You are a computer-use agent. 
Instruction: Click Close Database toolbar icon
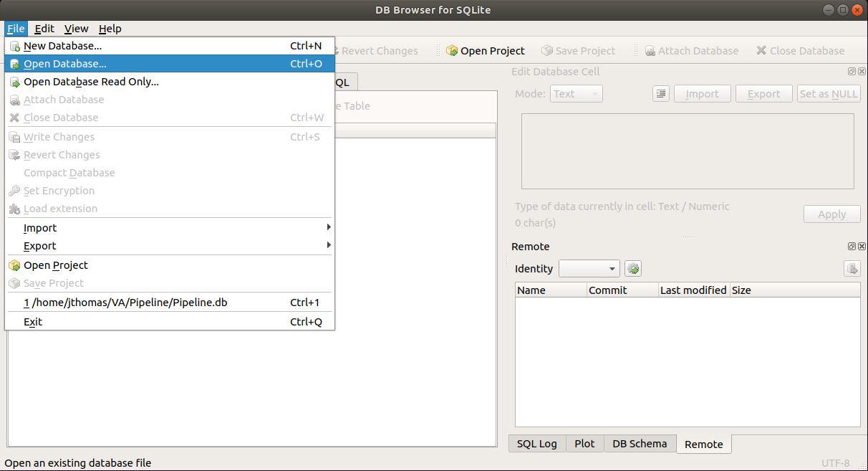click(800, 51)
